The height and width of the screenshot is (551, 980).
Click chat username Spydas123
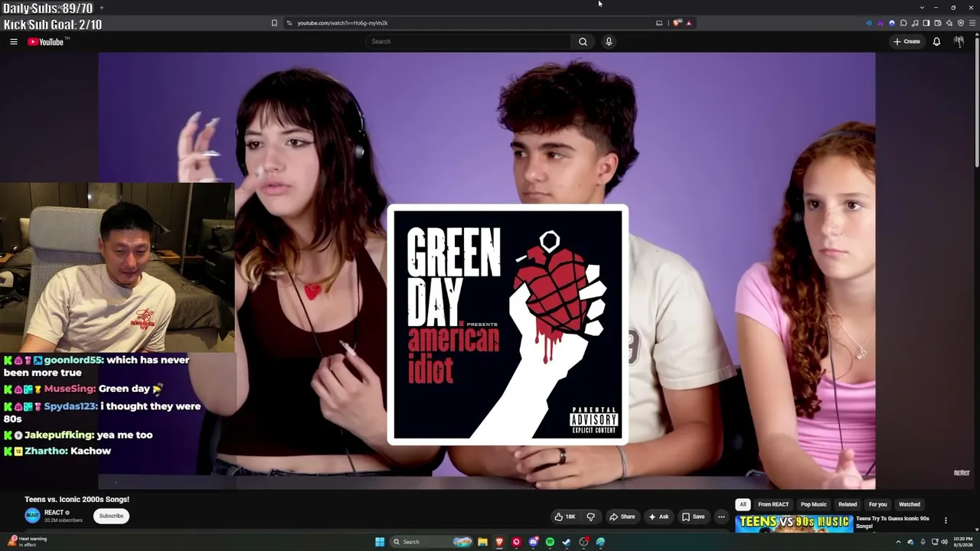[70, 406]
